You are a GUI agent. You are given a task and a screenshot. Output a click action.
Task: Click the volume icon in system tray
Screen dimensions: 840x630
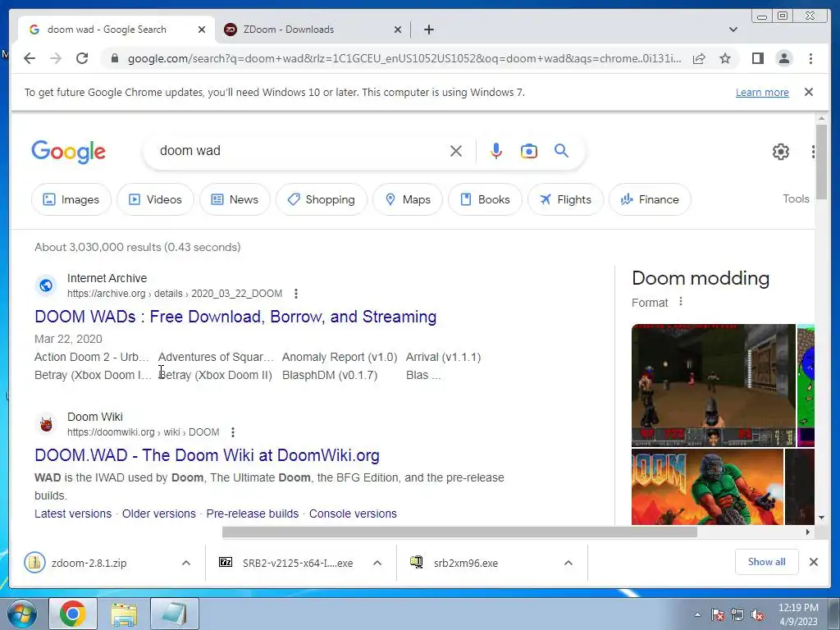point(757,615)
